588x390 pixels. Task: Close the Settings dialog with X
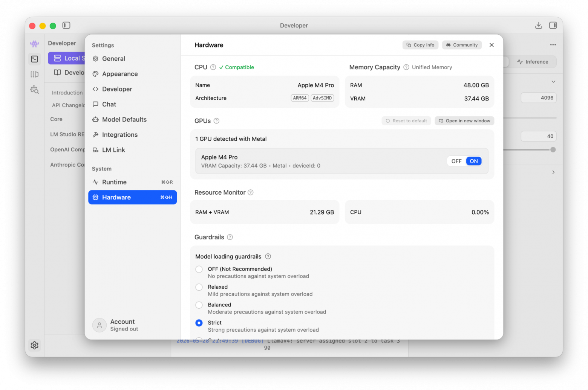tap(492, 45)
